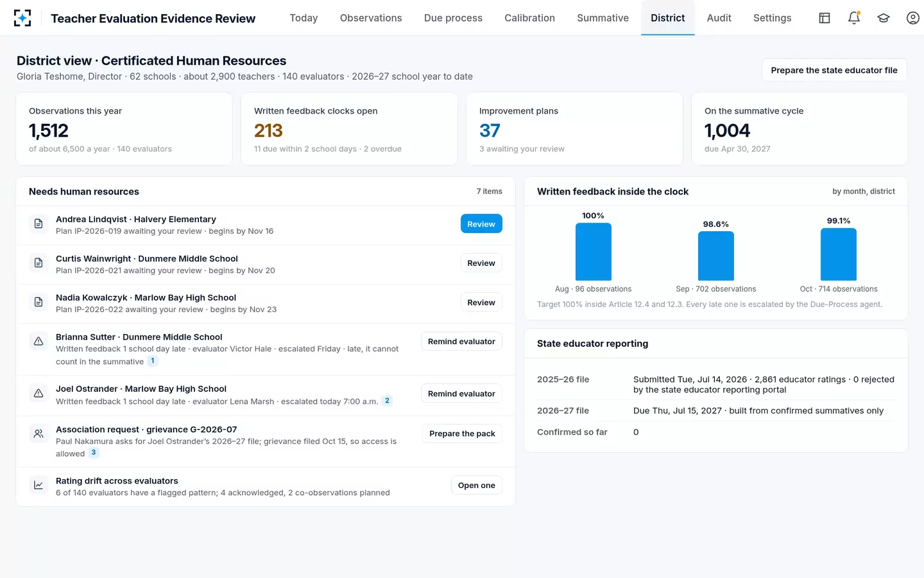Open the user account profile icon
The width and height of the screenshot is (924, 578).
click(x=913, y=18)
